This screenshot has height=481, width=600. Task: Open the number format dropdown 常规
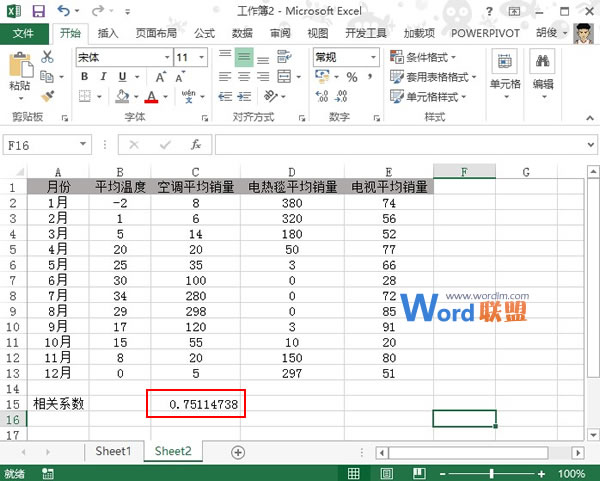(x=373, y=57)
